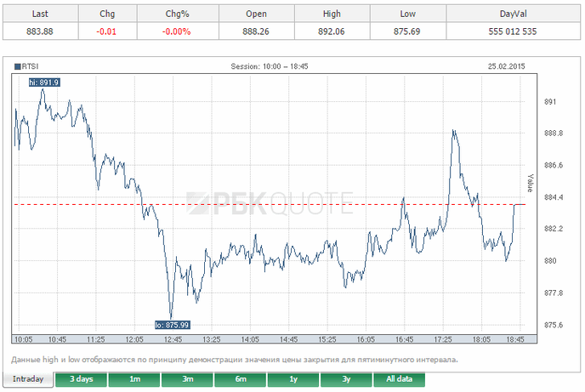Open the 1m chart period
The width and height of the screenshot is (585, 392).
pos(134,378)
